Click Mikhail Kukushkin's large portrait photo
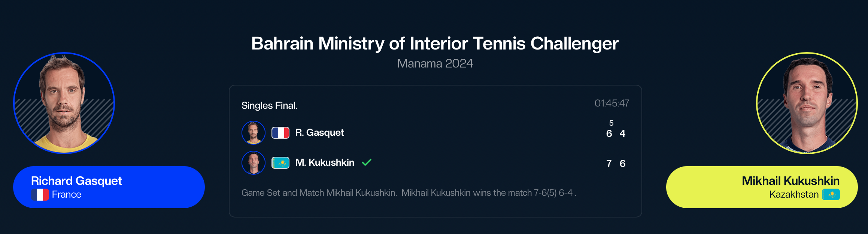This screenshot has width=868, height=234. coord(807,103)
